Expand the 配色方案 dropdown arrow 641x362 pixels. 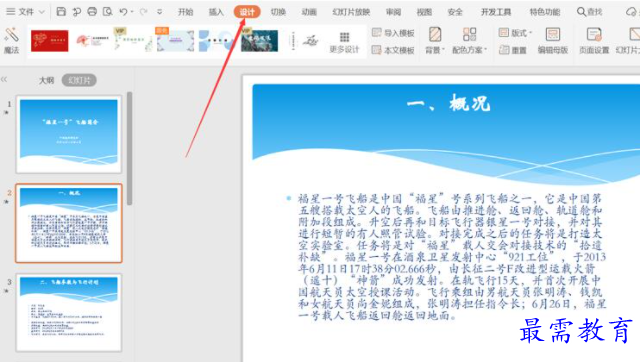coord(486,50)
